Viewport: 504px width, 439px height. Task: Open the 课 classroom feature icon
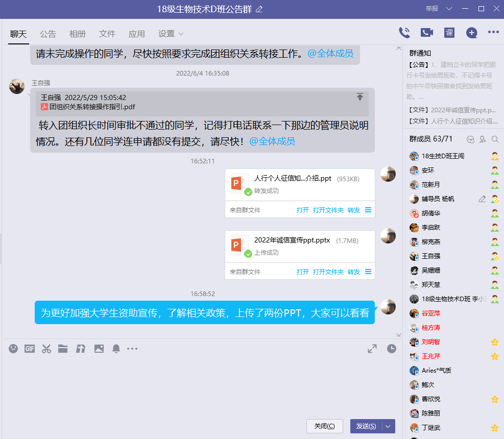pos(449,33)
